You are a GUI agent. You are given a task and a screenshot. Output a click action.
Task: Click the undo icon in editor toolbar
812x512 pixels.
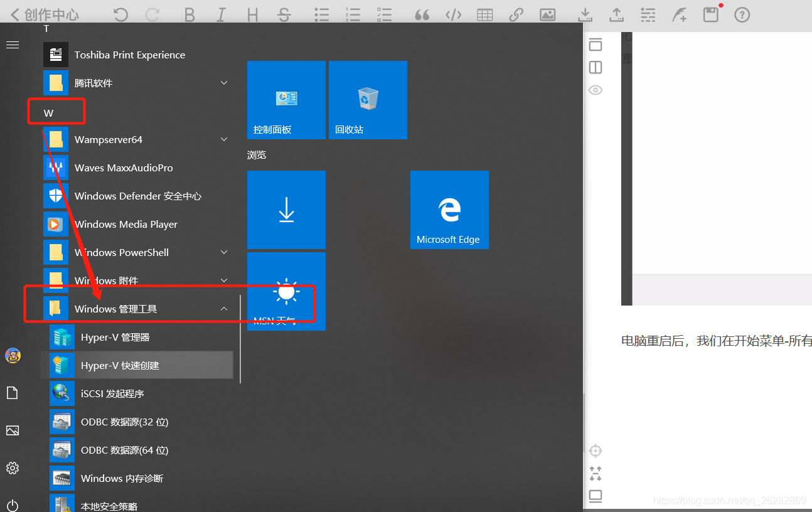pos(120,14)
